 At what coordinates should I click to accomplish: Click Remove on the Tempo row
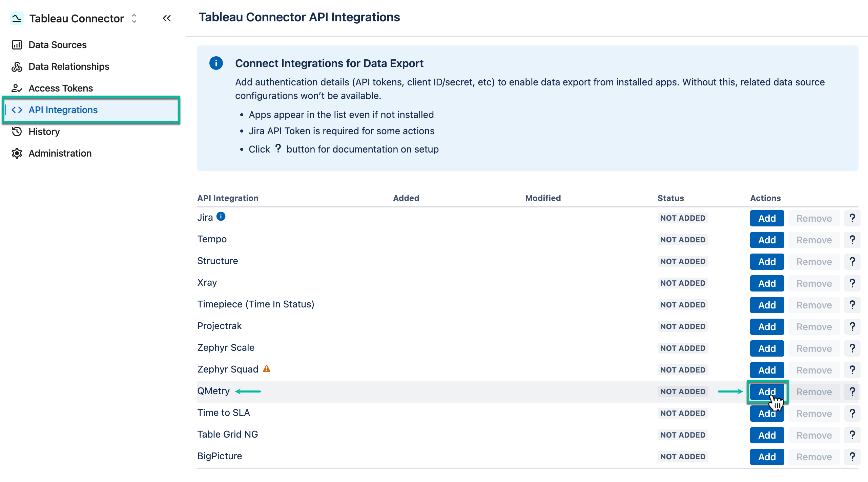[x=814, y=240]
